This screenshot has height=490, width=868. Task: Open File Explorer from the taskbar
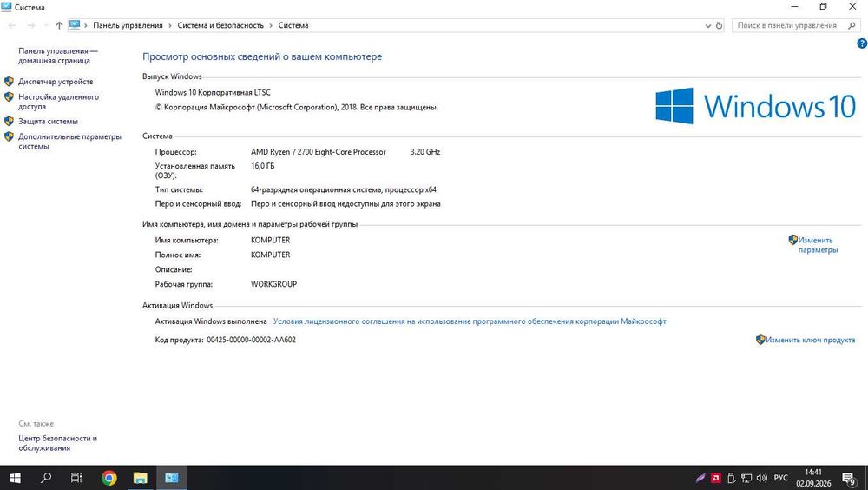[x=140, y=478]
